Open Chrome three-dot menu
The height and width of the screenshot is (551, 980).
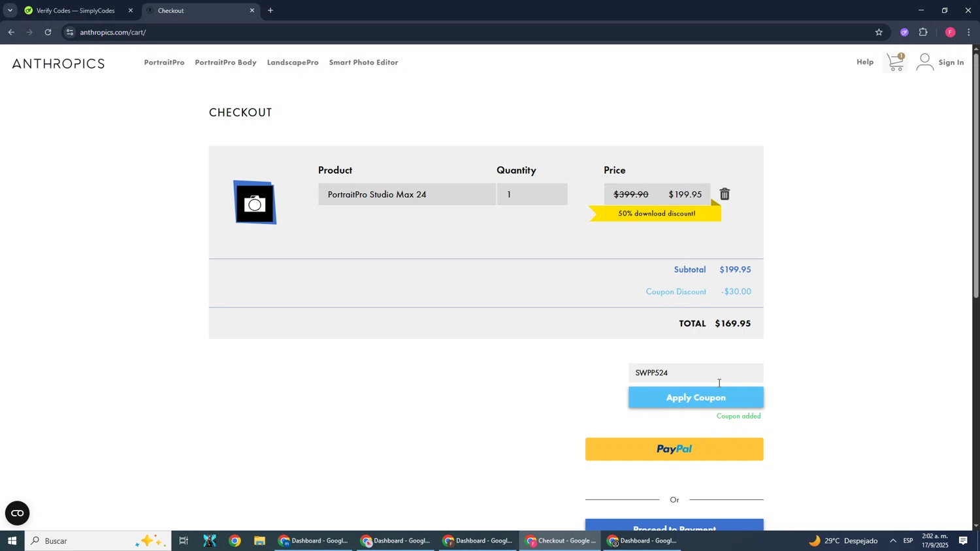click(x=969, y=32)
